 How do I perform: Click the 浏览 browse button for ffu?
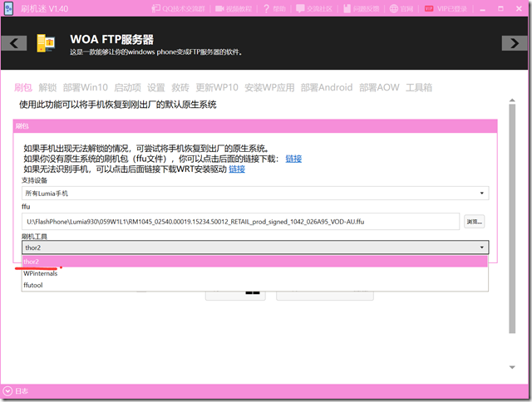coord(474,222)
